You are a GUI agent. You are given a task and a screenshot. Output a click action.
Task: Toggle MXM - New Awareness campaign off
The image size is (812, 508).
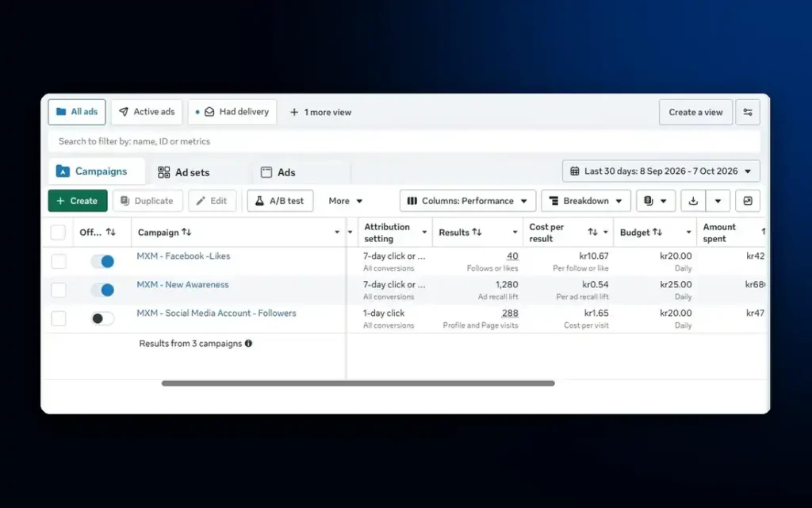coord(102,290)
